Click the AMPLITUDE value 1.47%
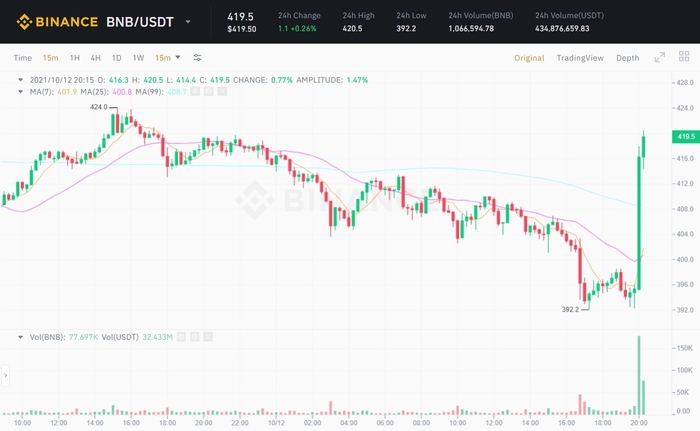The height and width of the screenshot is (431, 700). 357,80
